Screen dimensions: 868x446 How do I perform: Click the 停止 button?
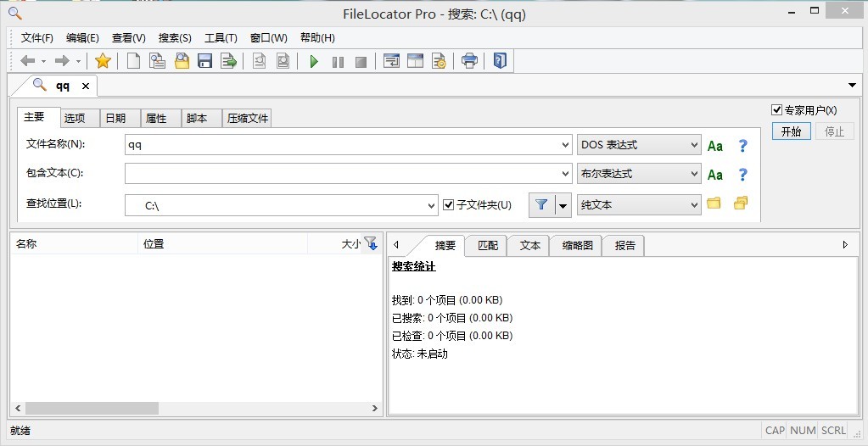[x=834, y=131]
